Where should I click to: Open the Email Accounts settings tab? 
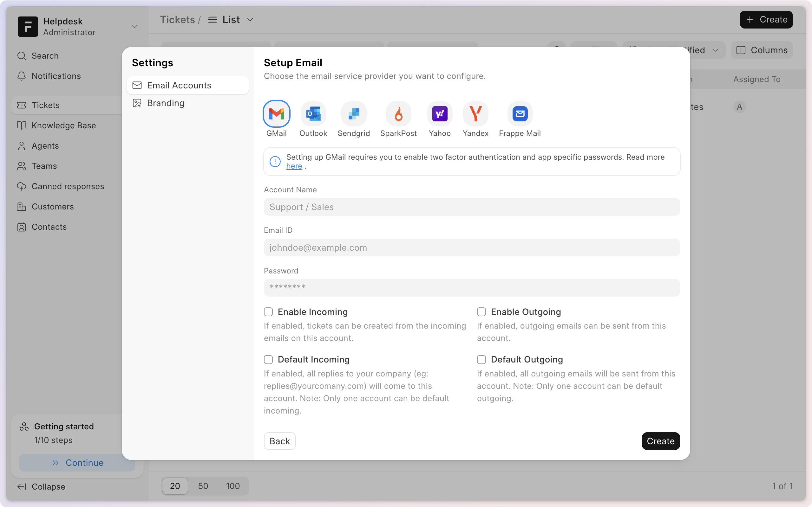coord(180,85)
